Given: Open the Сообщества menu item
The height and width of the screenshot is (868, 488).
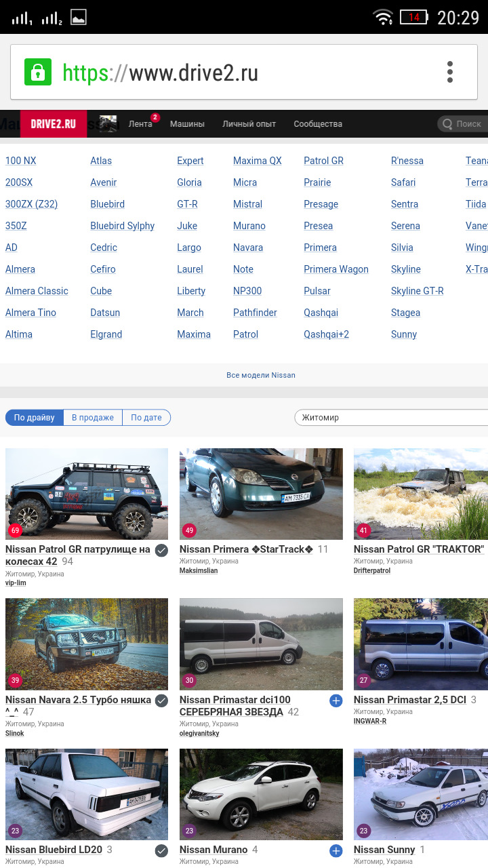Looking at the screenshot, I should (318, 124).
